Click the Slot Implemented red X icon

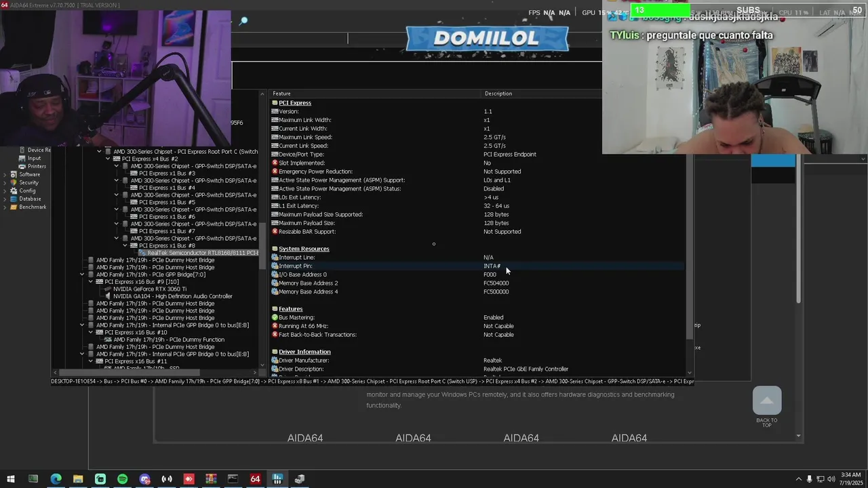(x=275, y=163)
